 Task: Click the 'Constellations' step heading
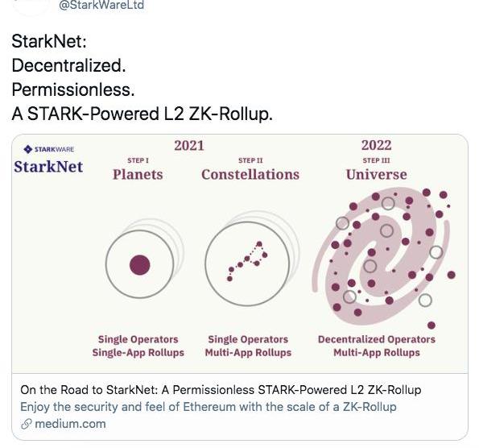pos(250,174)
